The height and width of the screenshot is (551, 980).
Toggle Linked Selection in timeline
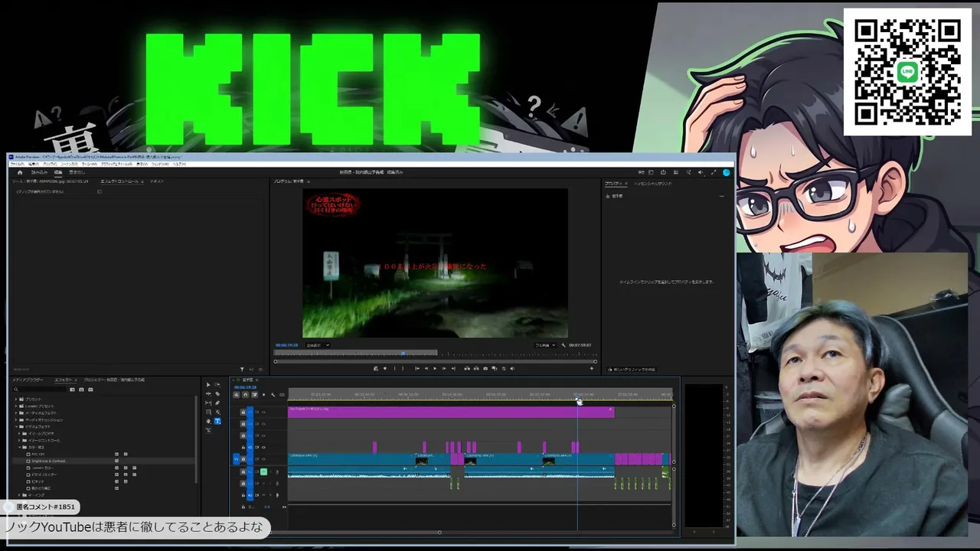(x=254, y=395)
